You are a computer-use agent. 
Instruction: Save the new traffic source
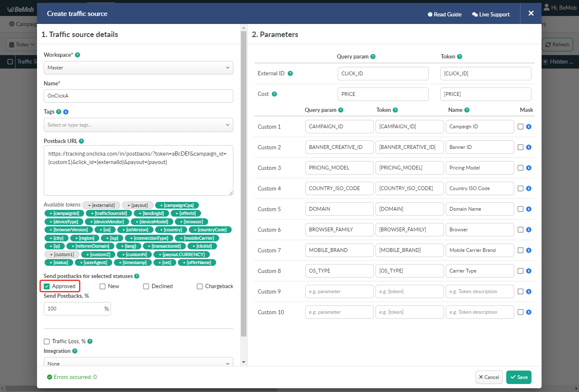518,377
